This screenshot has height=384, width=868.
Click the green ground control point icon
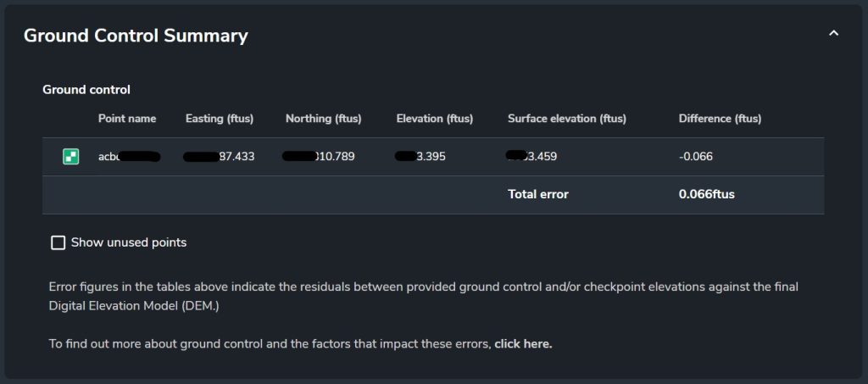click(x=71, y=157)
